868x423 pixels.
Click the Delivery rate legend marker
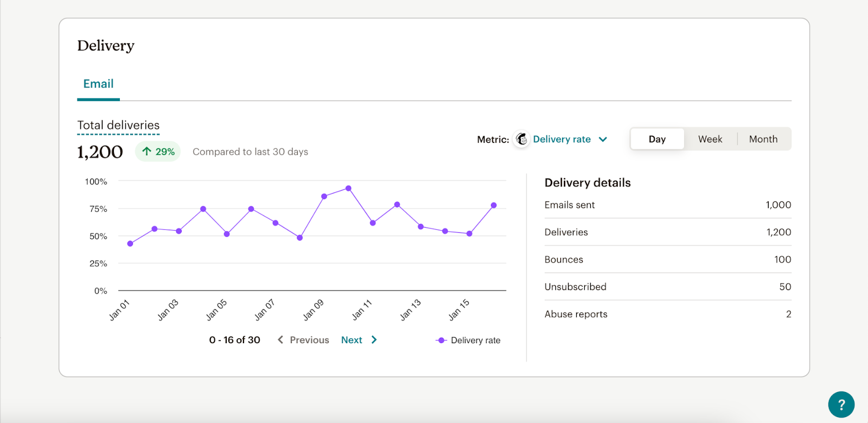click(441, 340)
